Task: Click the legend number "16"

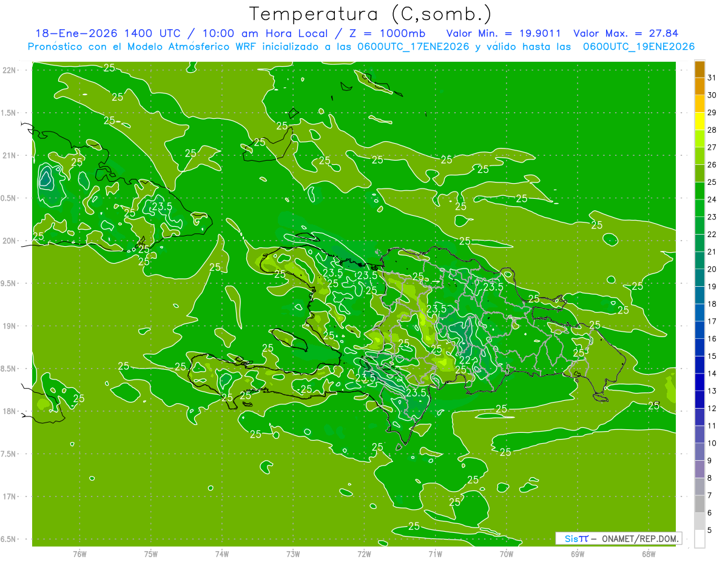Action: coord(712,339)
